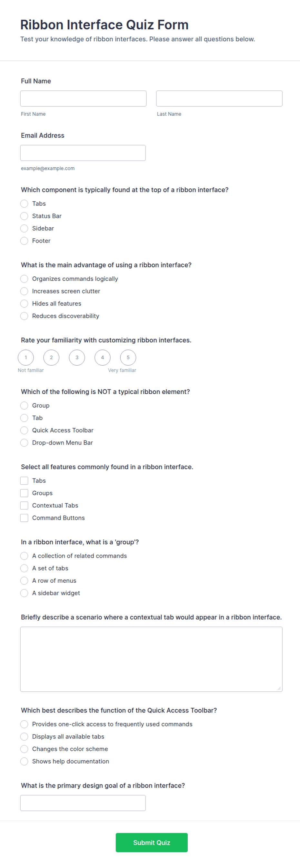Rate familiarity as 1
Image resolution: width=300 pixels, height=868 pixels.
pyautogui.click(x=25, y=358)
